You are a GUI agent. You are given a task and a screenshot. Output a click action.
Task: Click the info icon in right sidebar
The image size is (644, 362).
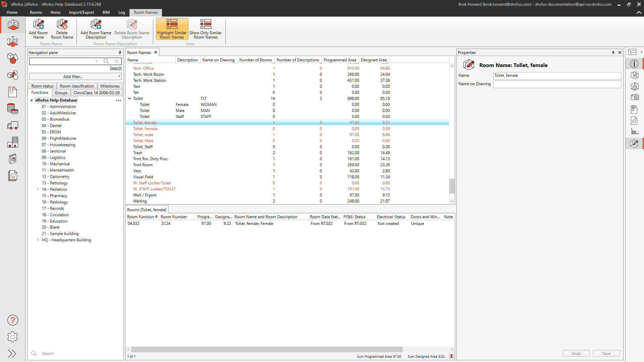[634, 64]
